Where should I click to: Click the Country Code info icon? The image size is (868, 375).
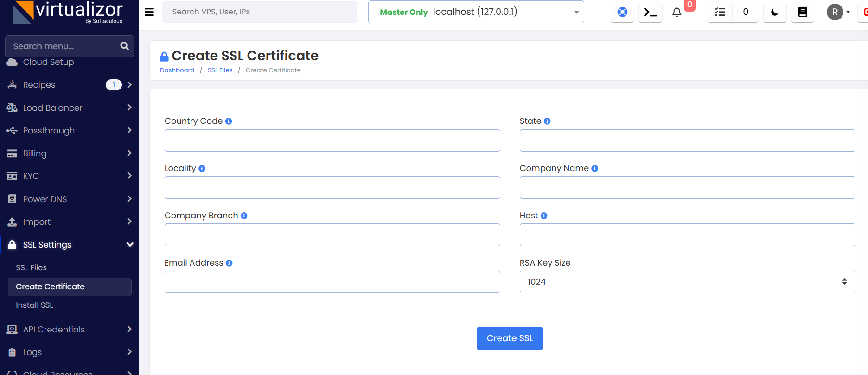click(x=229, y=121)
